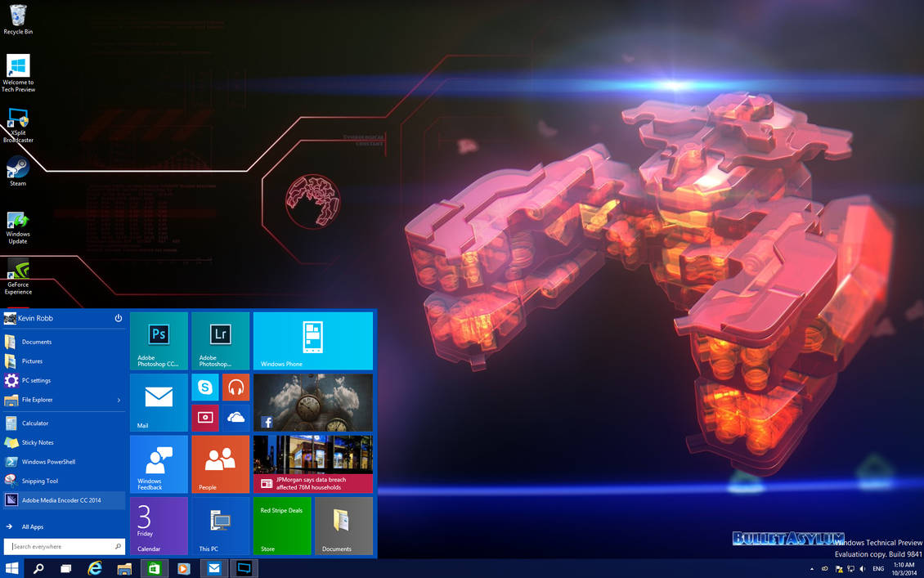Open the Windows Phone tile
The width and height of the screenshot is (924, 578).
(x=312, y=340)
